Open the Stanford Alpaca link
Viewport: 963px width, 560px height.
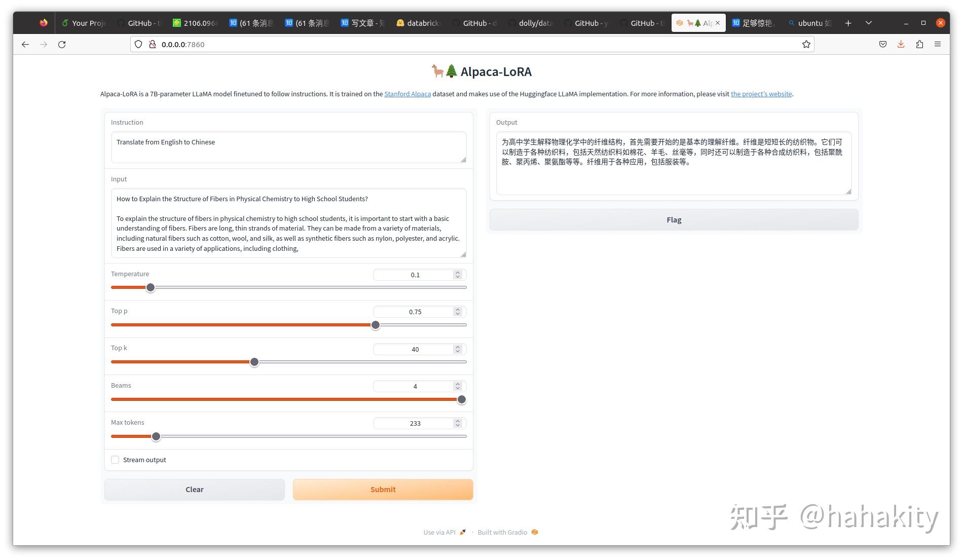click(x=408, y=94)
